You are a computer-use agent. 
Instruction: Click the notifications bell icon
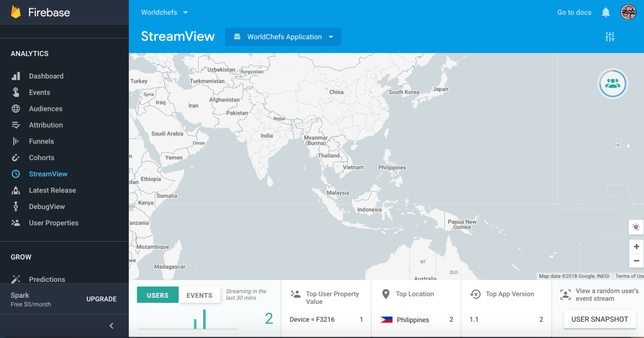click(606, 13)
